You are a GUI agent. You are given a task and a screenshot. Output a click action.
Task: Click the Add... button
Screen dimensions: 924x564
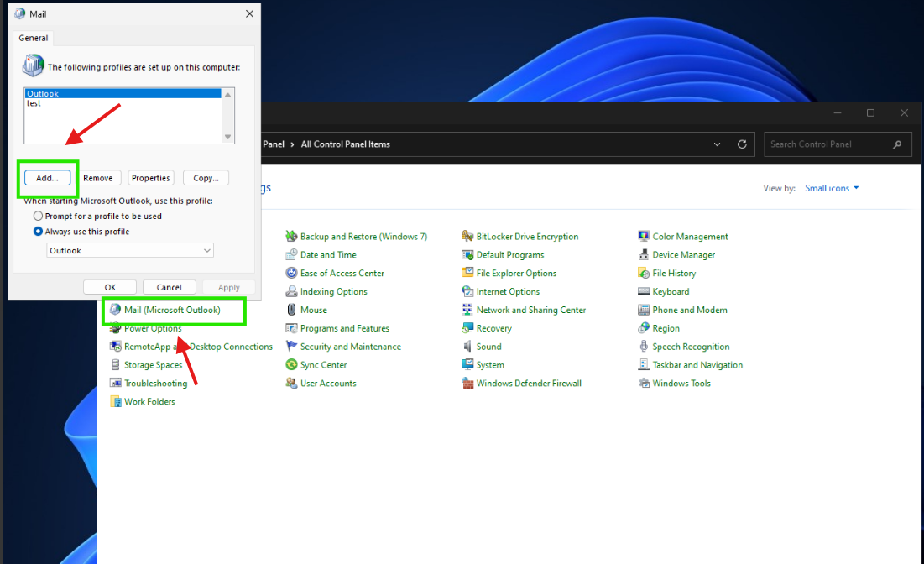(47, 178)
